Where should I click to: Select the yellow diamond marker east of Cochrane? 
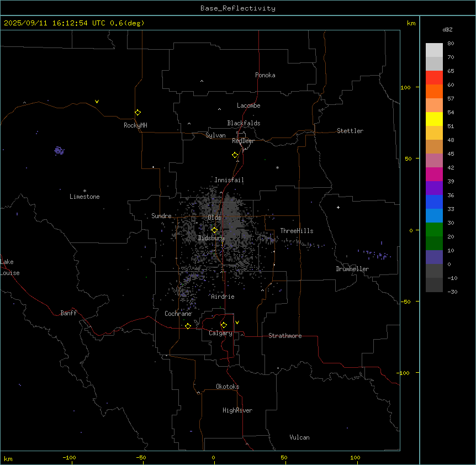[x=188, y=326]
